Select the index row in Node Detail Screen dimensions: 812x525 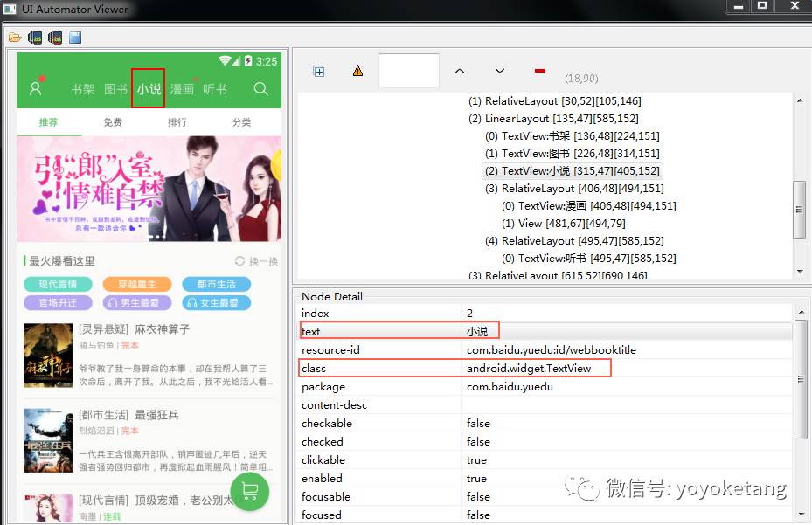pos(545,314)
